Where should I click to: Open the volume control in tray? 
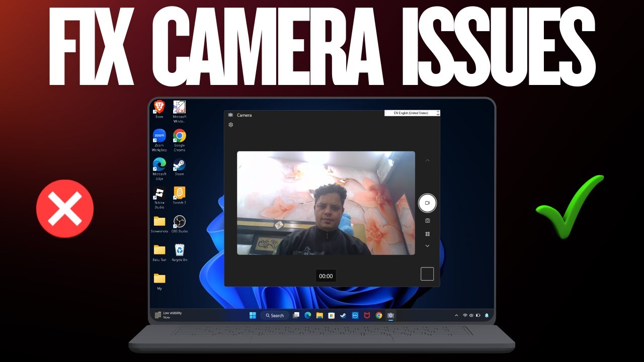tap(471, 316)
